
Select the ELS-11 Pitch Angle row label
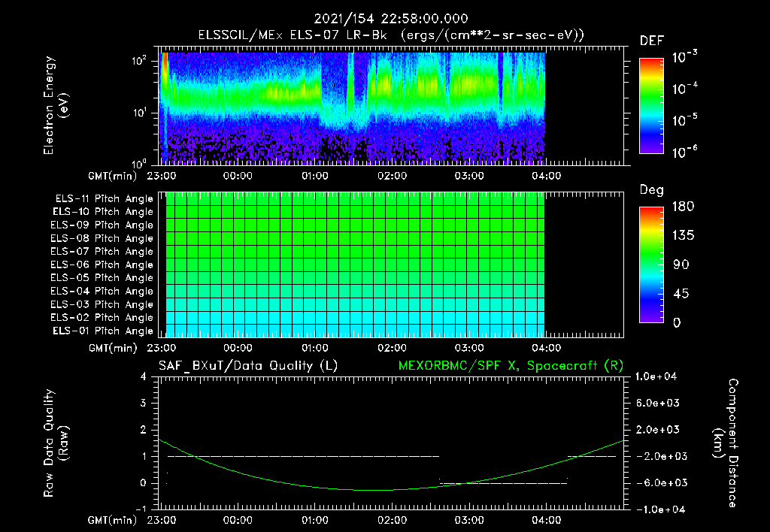click(x=104, y=199)
